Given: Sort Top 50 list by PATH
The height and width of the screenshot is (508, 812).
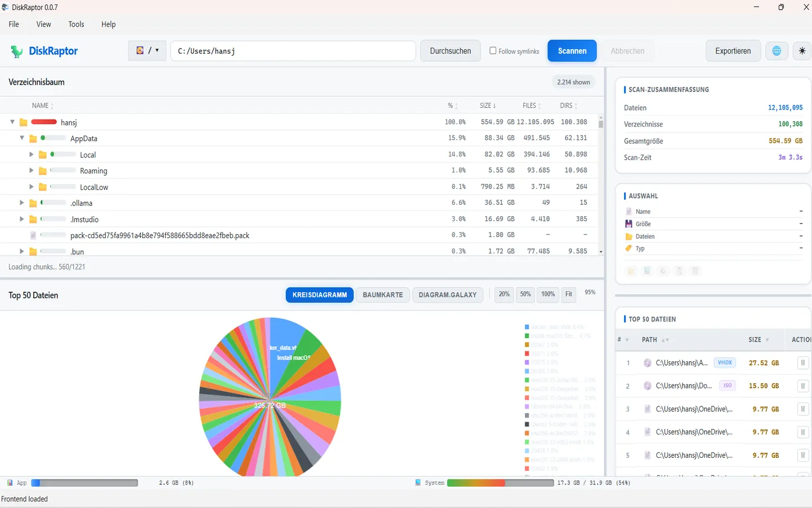Looking at the screenshot, I should [x=655, y=340].
